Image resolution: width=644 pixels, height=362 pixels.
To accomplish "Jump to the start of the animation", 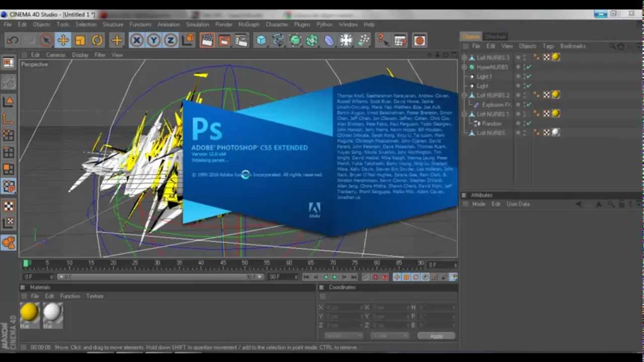I will click(x=306, y=277).
